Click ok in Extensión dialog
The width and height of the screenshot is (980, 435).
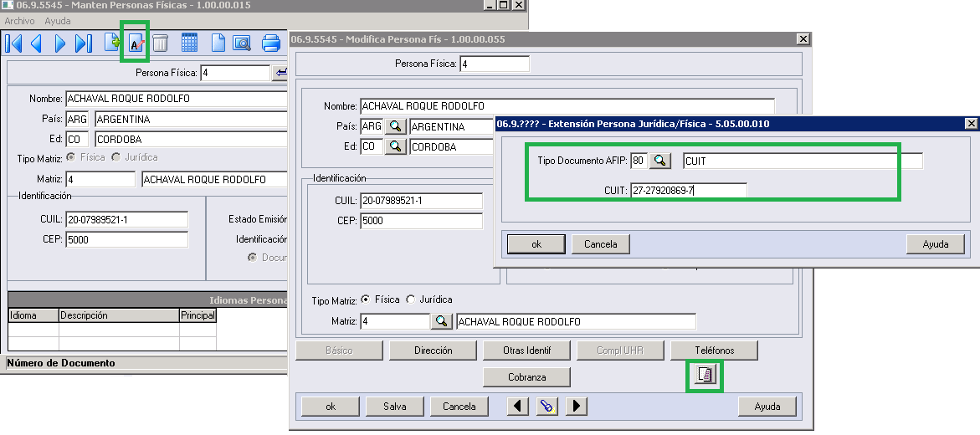pos(536,244)
